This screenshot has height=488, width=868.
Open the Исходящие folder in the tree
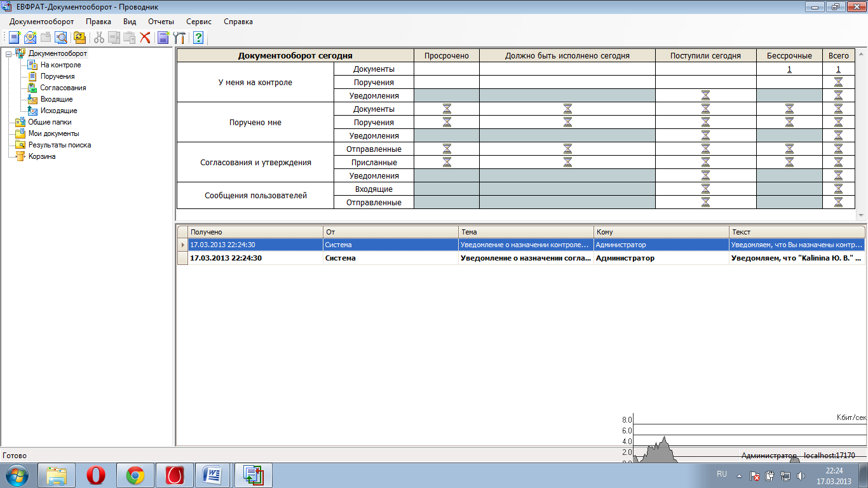click(x=58, y=111)
